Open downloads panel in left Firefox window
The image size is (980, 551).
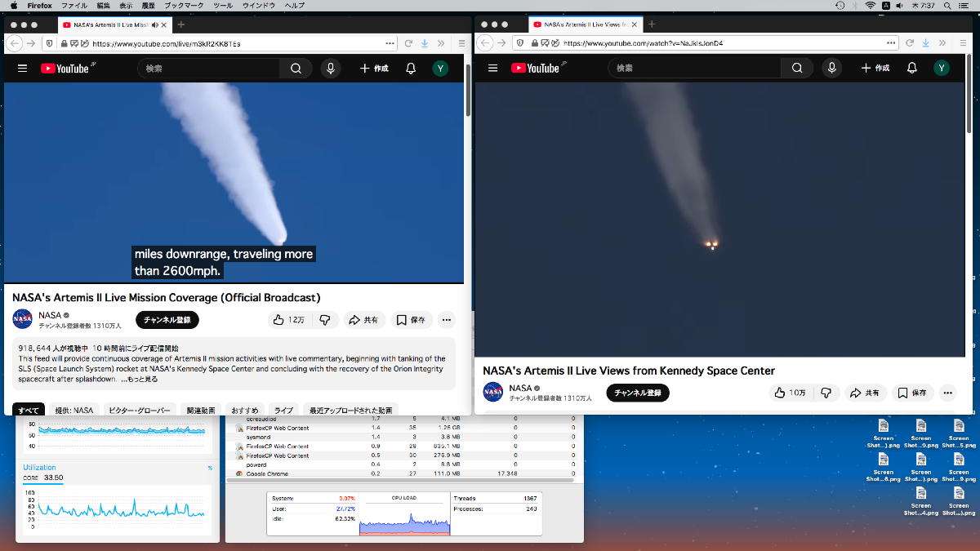(425, 43)
